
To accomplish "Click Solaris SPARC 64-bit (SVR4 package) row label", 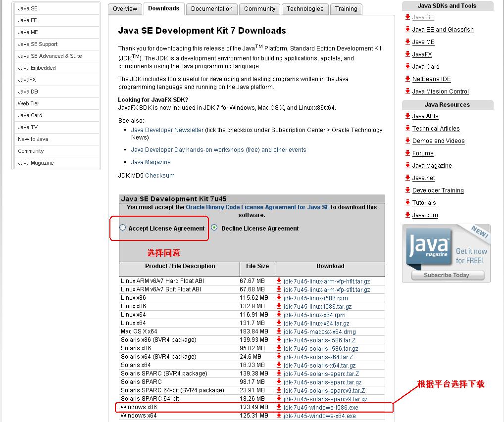I will 172,390.
